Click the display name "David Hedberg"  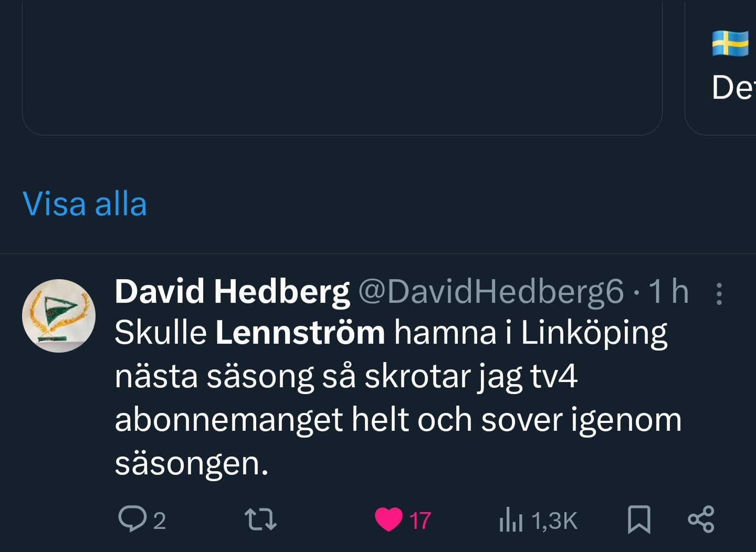pos(232,291)
